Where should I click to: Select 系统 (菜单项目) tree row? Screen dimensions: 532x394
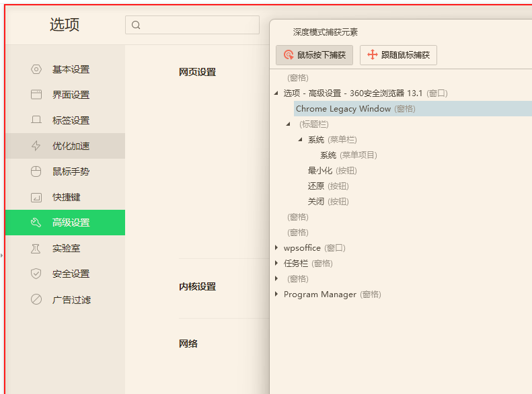[348, 155]
